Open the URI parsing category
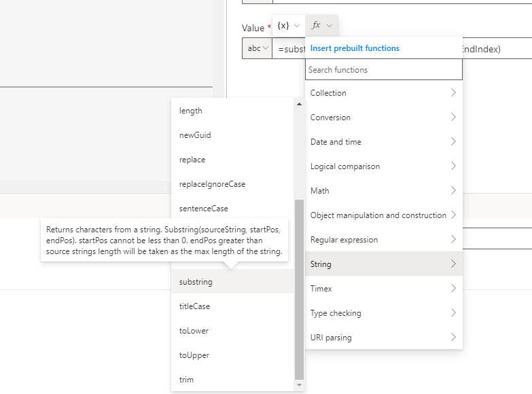The height and width of the screenshot is (394, 532). [x=383, y=338]
